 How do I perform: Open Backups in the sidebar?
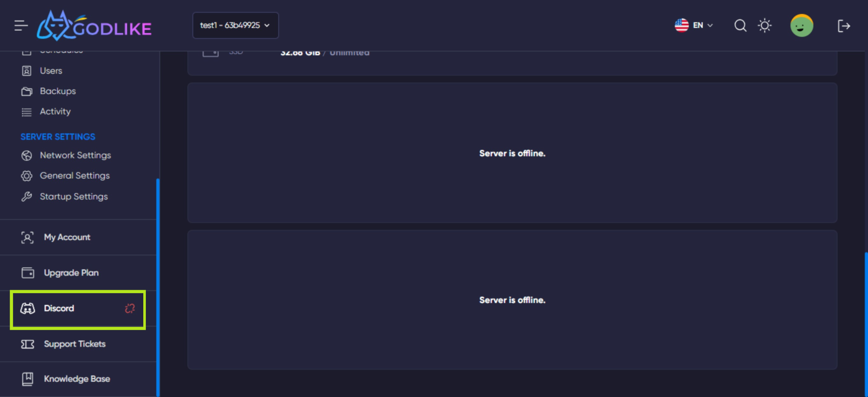[58, 91]
